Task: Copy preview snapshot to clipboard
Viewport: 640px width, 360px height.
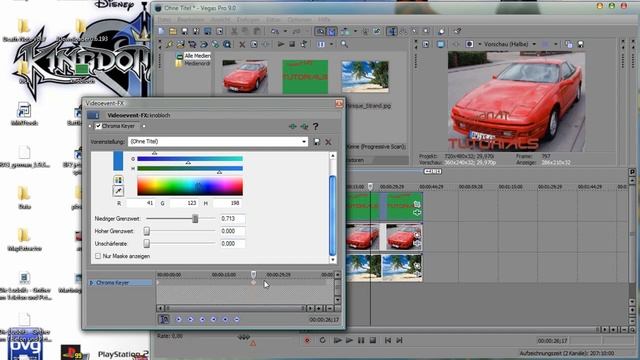Action: (x=569, y=44)
